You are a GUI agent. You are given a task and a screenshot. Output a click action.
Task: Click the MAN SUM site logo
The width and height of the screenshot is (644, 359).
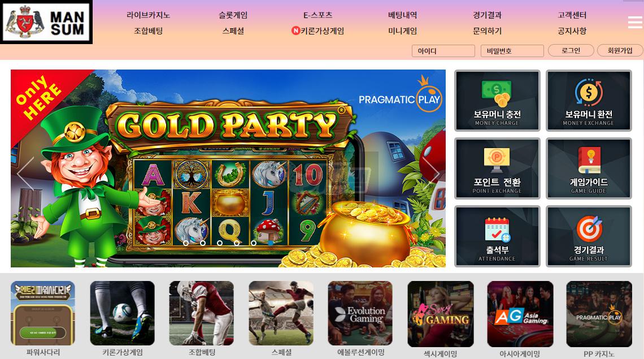point(46,22)
